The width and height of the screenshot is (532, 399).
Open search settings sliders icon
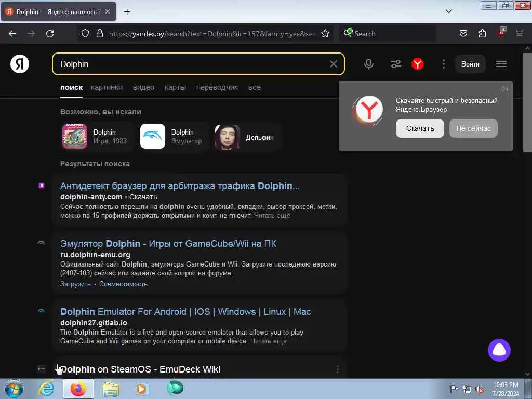pyautogui.click(x=395, y=64)
